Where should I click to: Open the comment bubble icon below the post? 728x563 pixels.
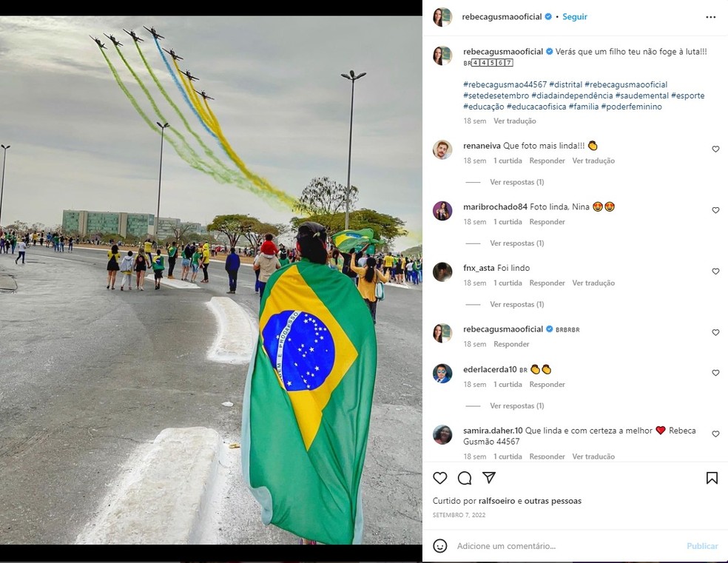click(465, 478)
